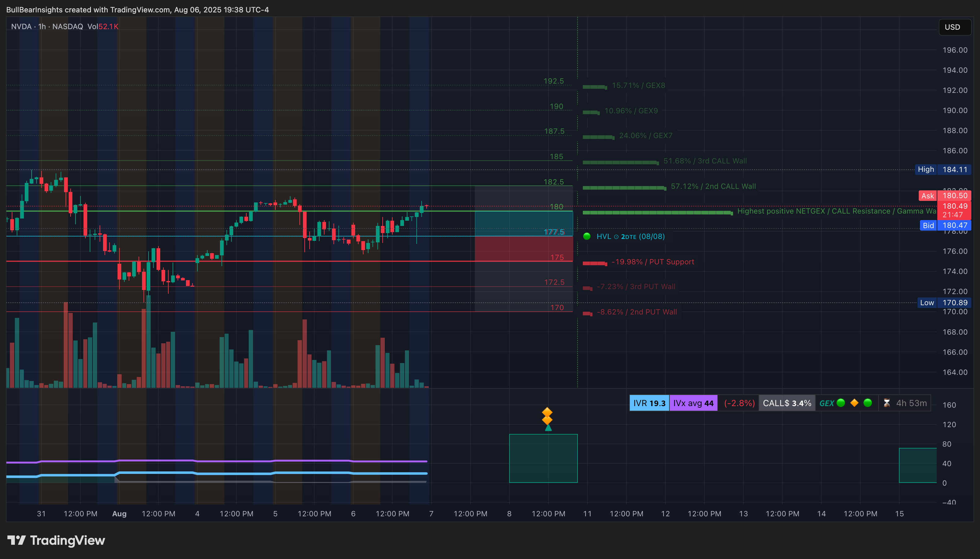Screen dimensions: 980x559
Task: Click the 182.5 strike level label
Action: [554, 182]
